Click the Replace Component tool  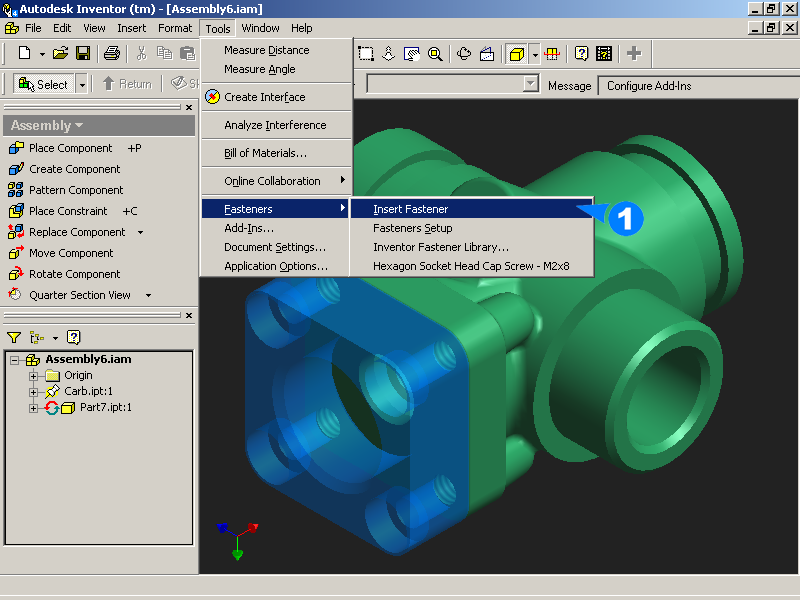click(67, 232)
